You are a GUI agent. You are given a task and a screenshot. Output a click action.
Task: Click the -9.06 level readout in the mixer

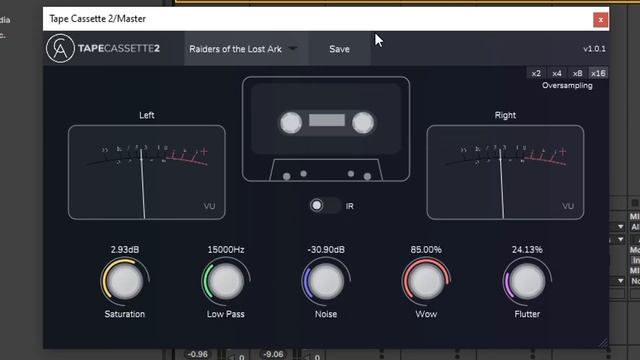click(273, 354)
